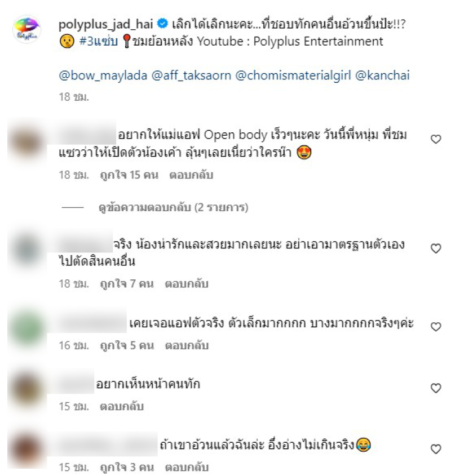Image resolution: width=451 pixels, height=476 pixels.
Task: Like the comment liked by 5 people
Action: point(436,327)
